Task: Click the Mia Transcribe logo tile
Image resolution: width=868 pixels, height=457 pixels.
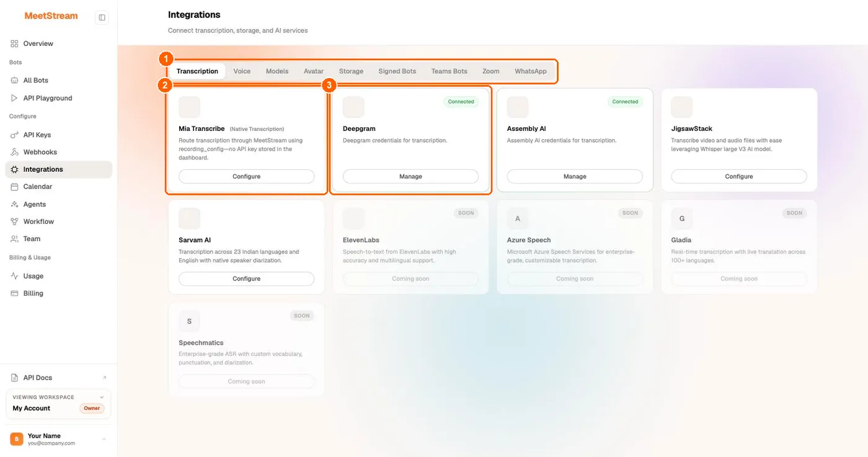Action: pos(189,107)
